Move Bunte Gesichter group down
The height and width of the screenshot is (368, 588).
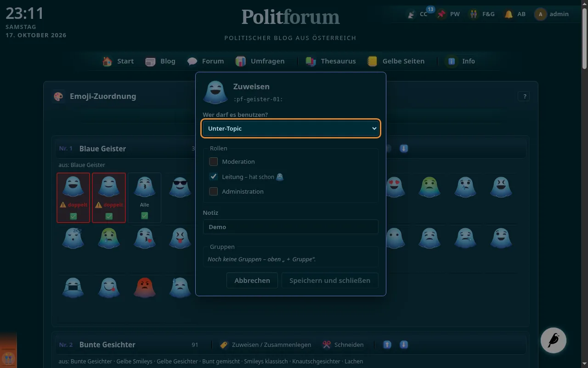(x=404, y=345)
